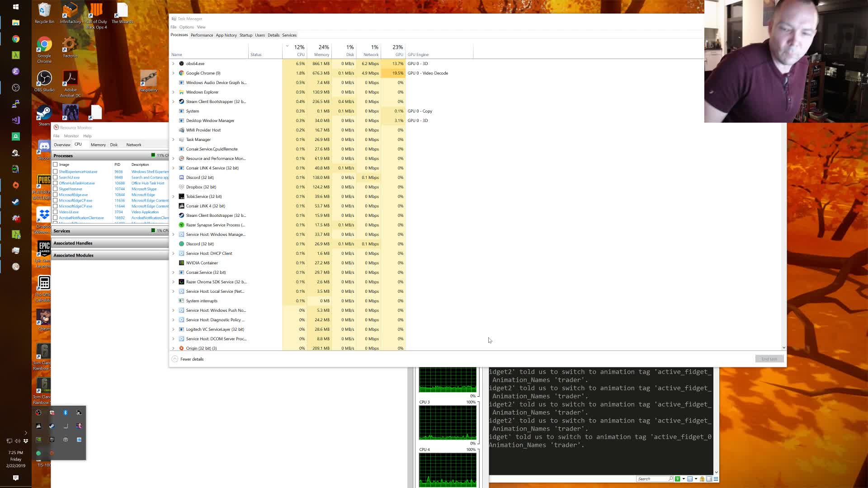Show hidden tray icons chevron

pos(26,433)
